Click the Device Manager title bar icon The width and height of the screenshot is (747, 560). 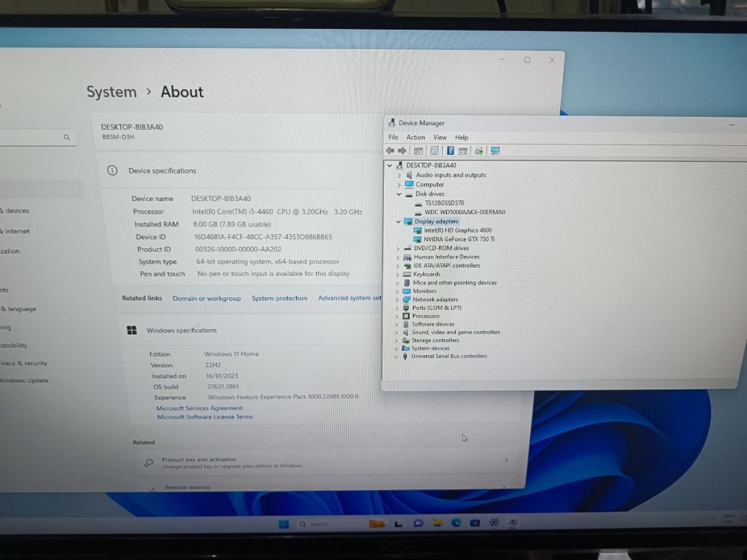point(391,123)
